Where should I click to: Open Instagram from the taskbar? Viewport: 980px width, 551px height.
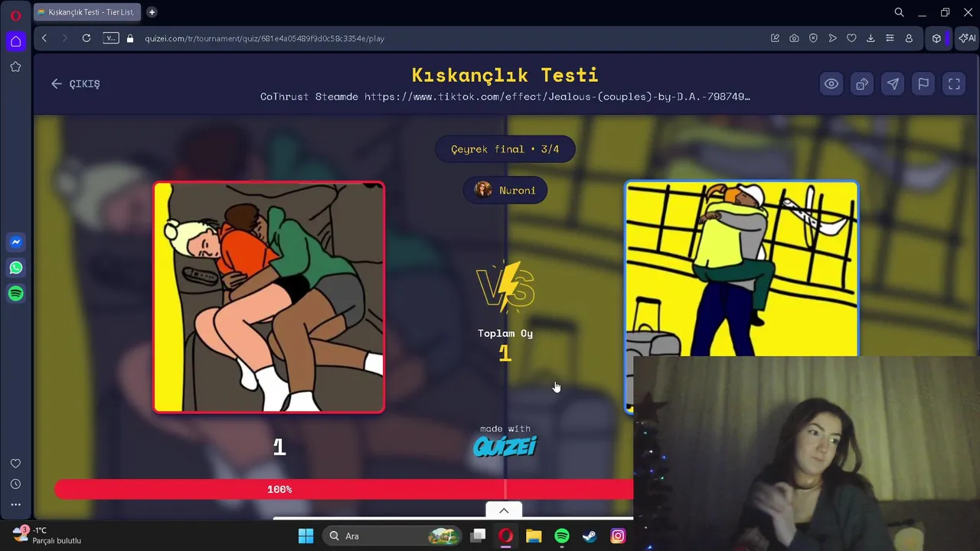point(618,536)
